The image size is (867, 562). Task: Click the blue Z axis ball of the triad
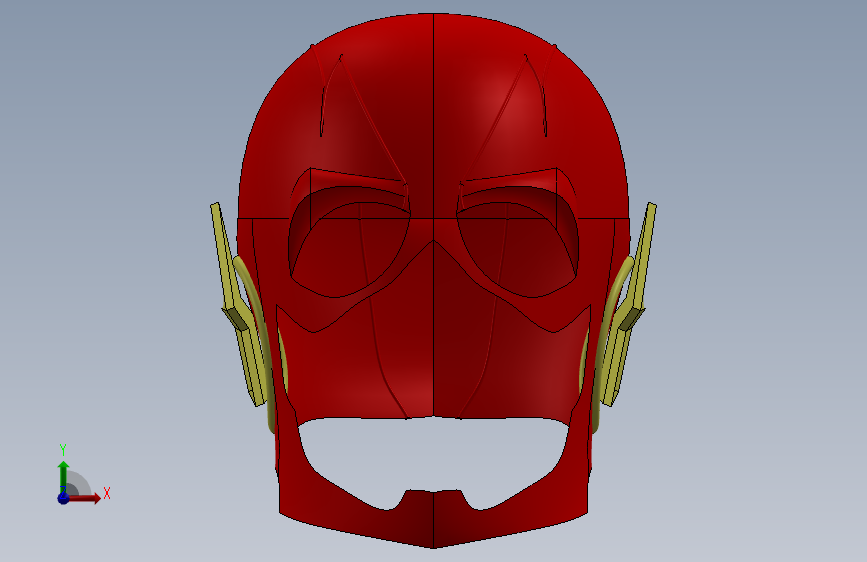64,498
